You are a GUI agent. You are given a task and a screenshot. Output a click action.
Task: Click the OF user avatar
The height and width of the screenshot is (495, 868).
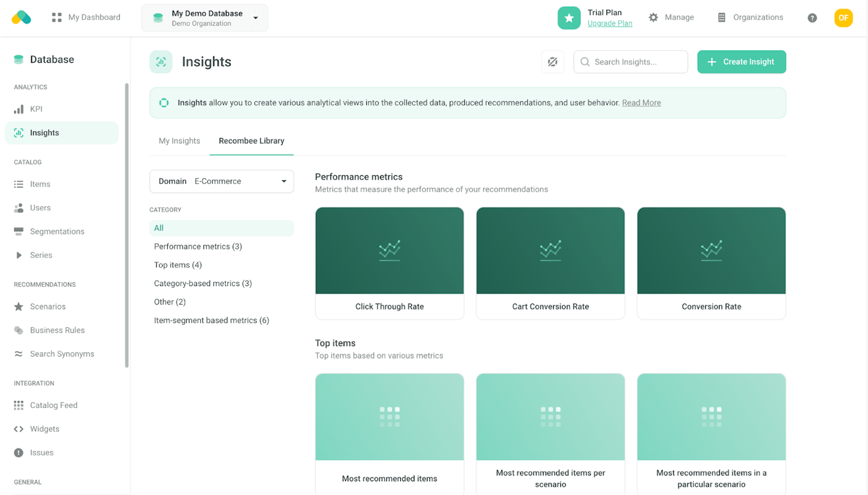(843, 18)
